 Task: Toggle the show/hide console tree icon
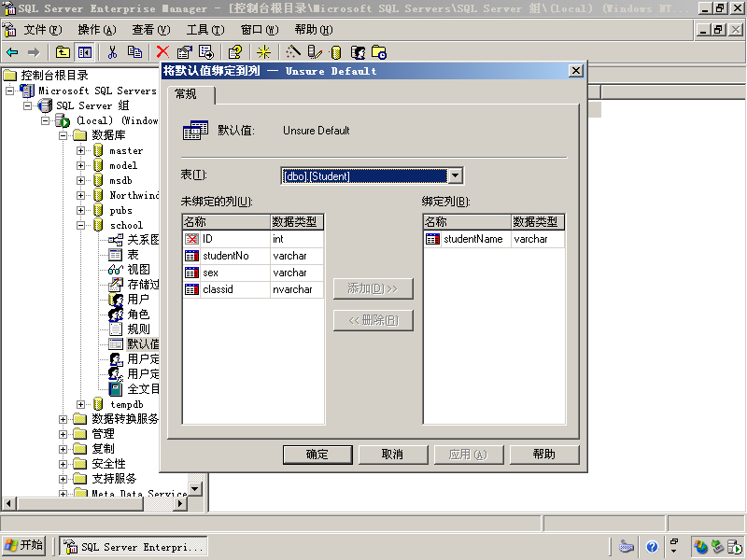click(x=85, y=52)
